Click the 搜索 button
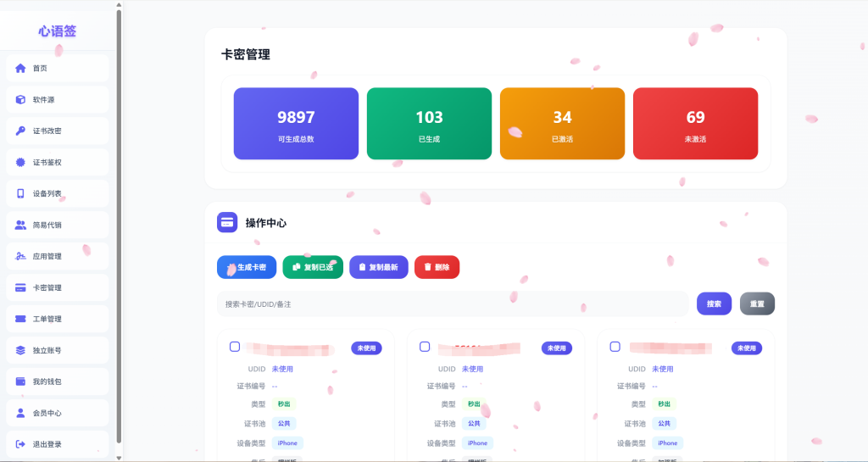 coord(714,303)
